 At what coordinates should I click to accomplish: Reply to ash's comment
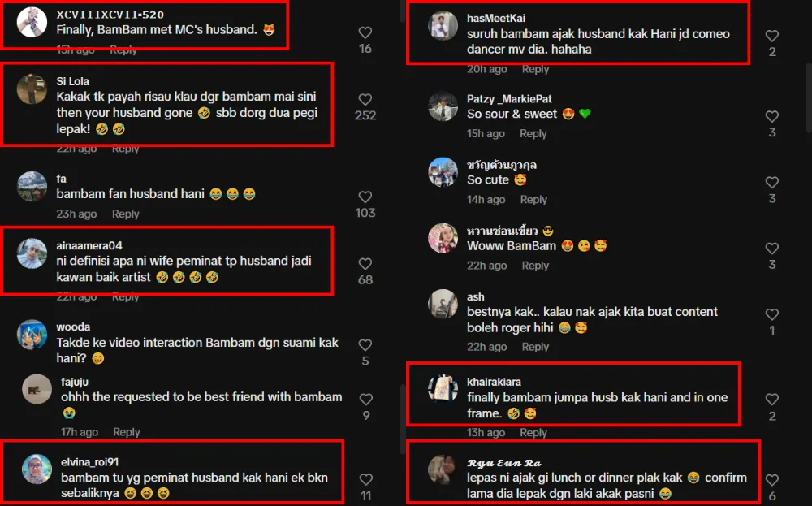pos(535,347)
